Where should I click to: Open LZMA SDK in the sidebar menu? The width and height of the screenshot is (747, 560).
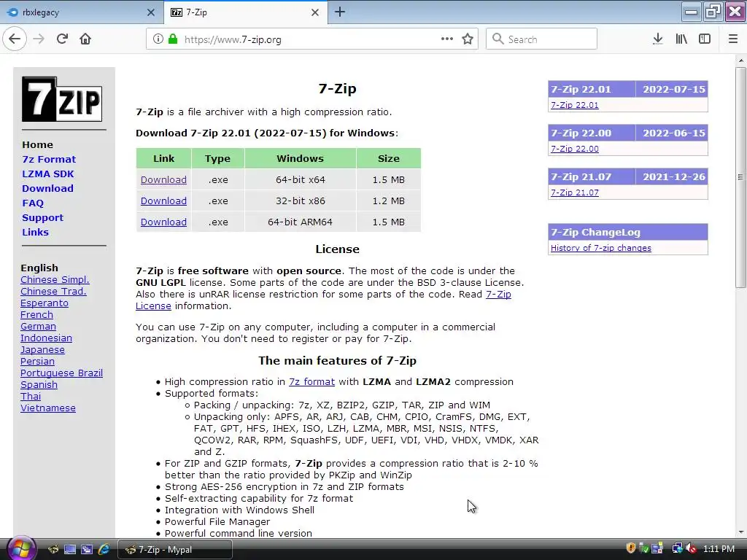47,174
